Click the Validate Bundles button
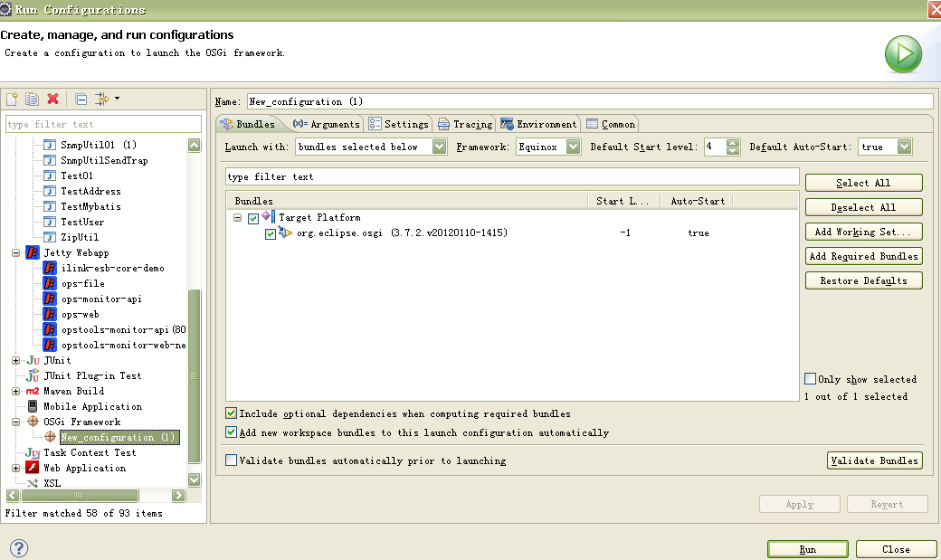941x560 pixels. (x=874, y=460)
